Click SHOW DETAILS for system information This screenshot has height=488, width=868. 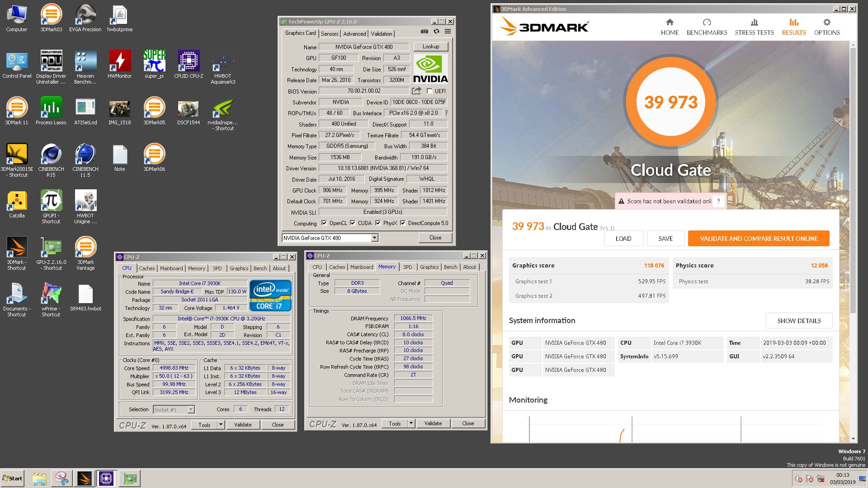coord(799,321)
